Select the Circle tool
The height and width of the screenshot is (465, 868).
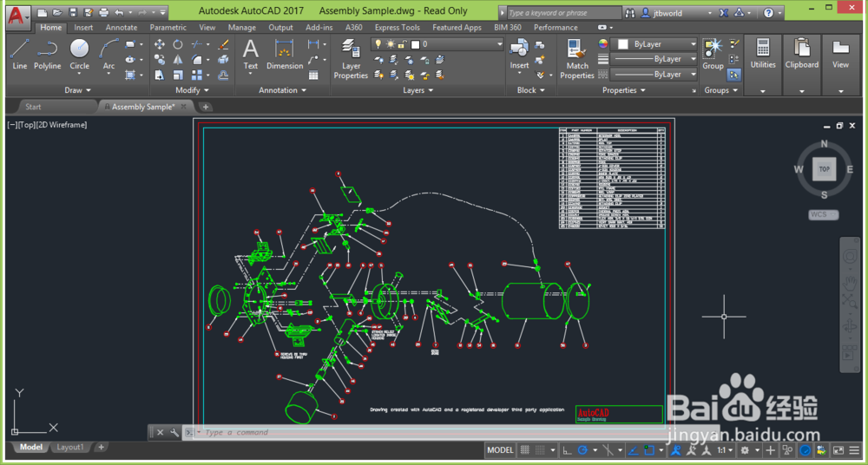click(79, 55)
